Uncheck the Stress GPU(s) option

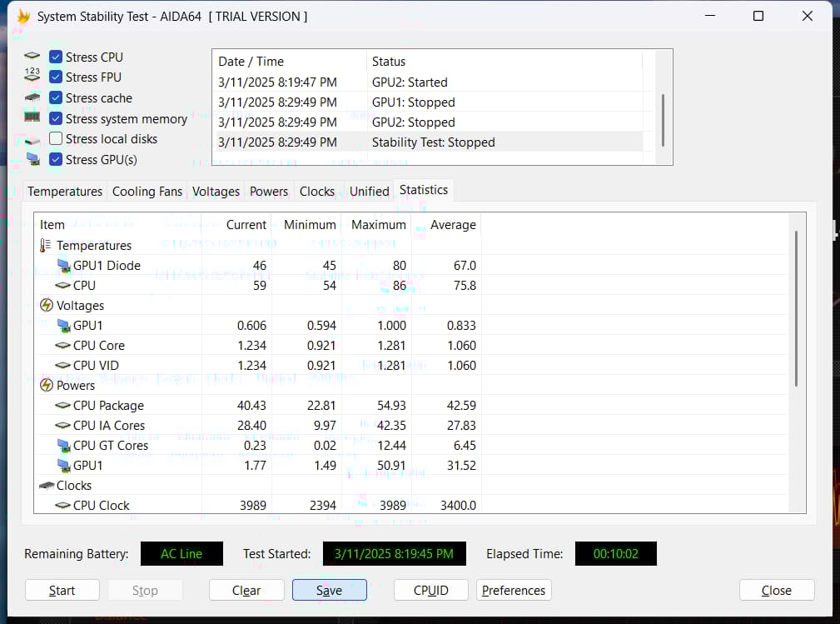click(56, 160)
